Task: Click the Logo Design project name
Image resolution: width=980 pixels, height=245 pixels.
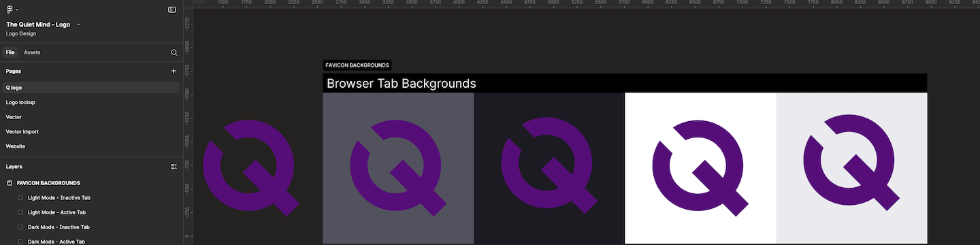Action: tap(21, 33)
